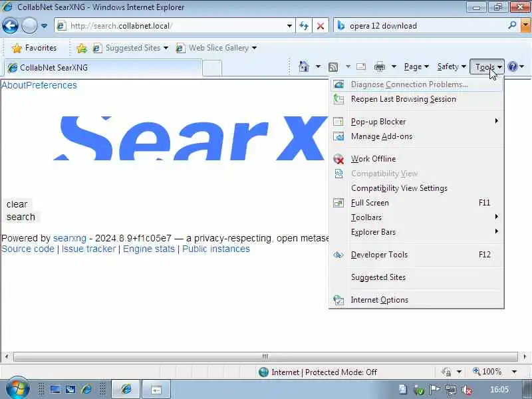This screenshot has height=399, width=532.
Task: Open a new blank tab
Action: [212, 68]
